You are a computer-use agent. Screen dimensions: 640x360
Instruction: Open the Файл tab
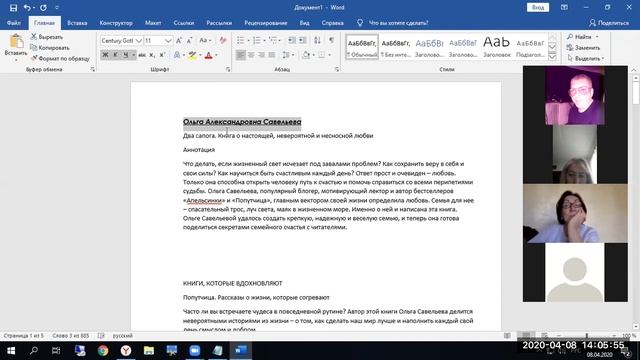pyautogui.click(x=13, y=23)
